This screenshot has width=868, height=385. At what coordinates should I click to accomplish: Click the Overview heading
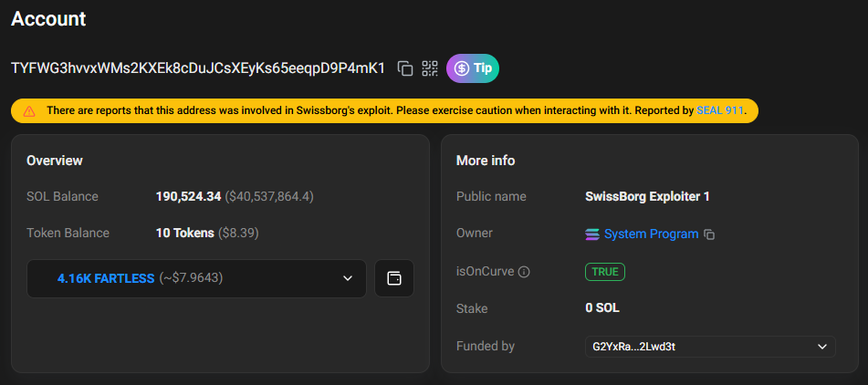point(55,161)
